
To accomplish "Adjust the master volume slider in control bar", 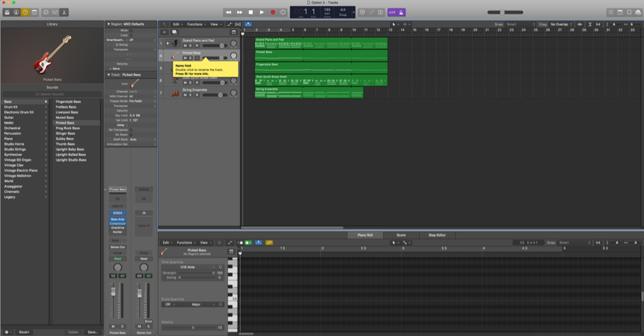I will pyautogui.click(x=502, y=12).
